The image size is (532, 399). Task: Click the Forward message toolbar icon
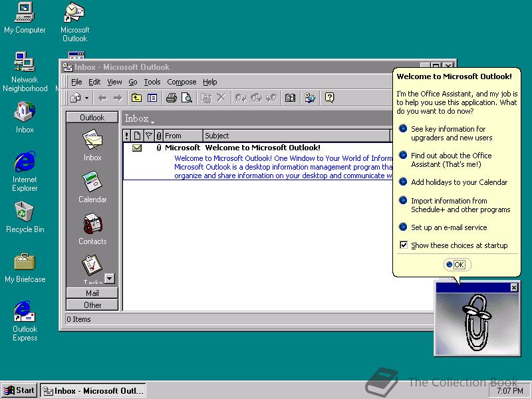tap(271, 98)
